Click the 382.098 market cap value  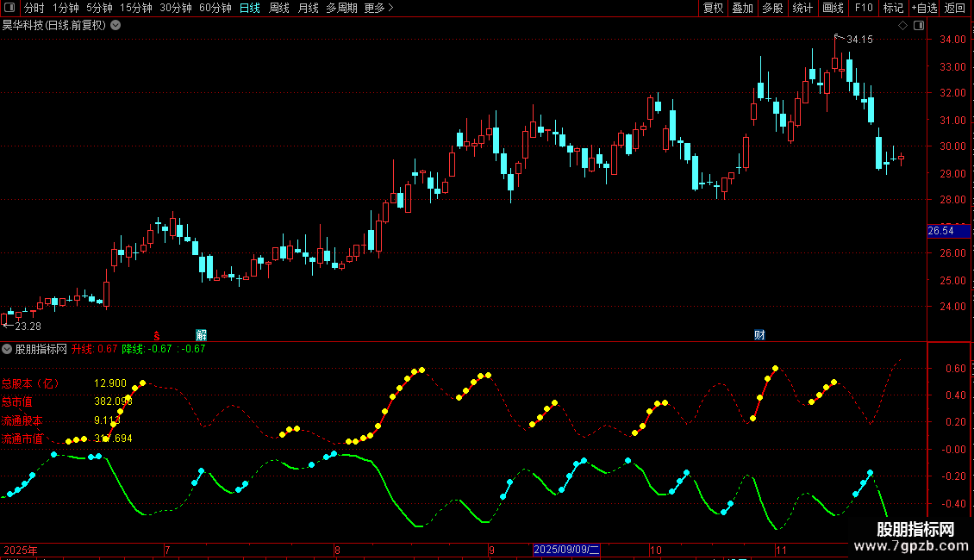[x=113, y=401]
